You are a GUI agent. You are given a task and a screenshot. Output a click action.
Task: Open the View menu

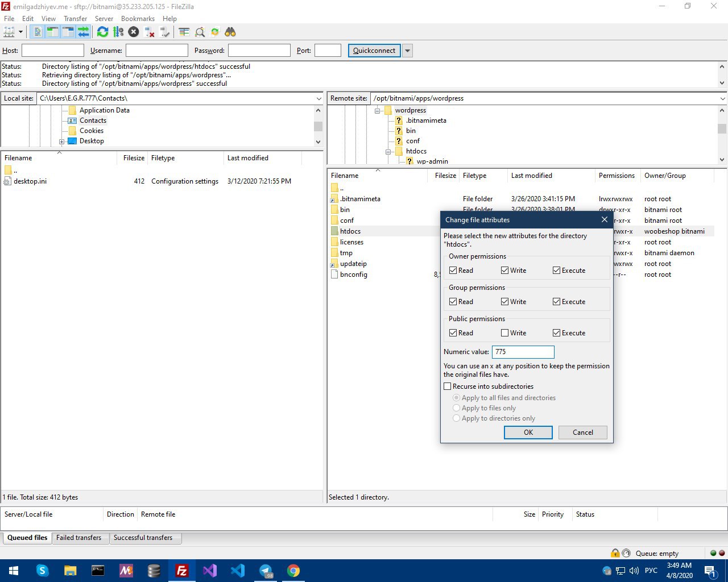pyautogui.click(x=48, y=19)
